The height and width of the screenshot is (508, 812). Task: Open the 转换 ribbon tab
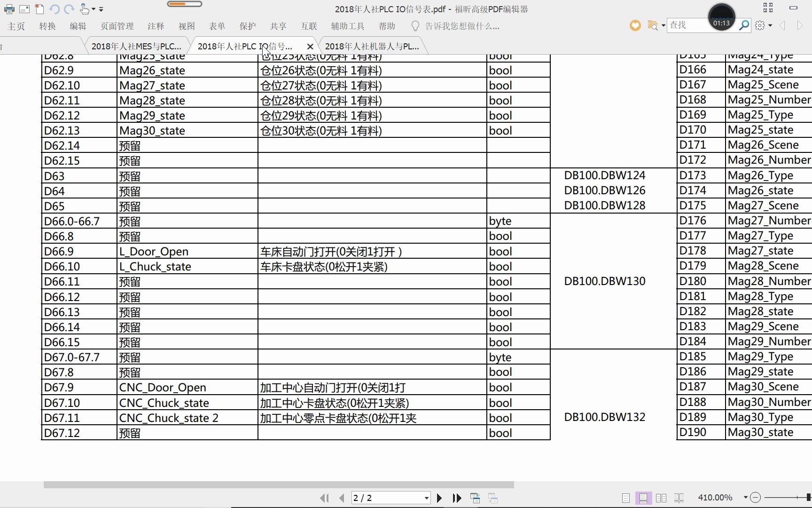coord(47,26)
